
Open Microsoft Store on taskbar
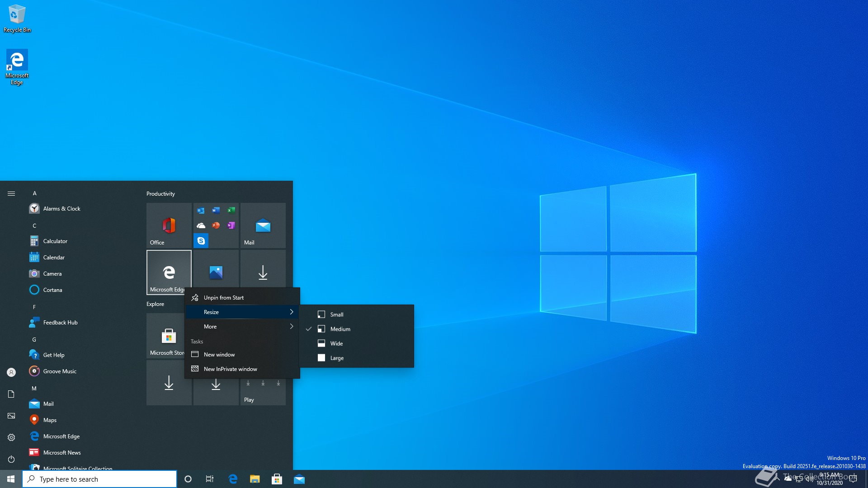click(x=277, y=479)
